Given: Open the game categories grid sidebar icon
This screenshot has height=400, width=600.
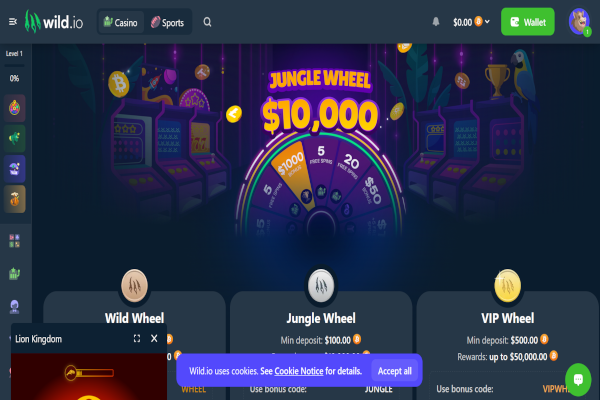Looking at the screenshot, I should (x=15, y=241).
